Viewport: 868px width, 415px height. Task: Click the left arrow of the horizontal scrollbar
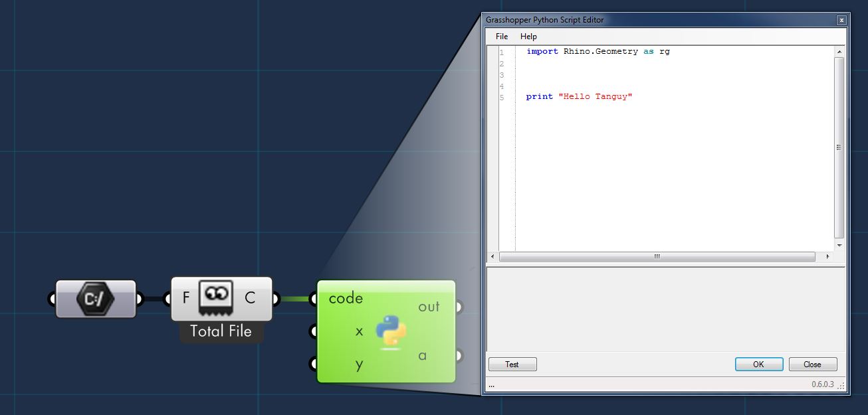492,256
